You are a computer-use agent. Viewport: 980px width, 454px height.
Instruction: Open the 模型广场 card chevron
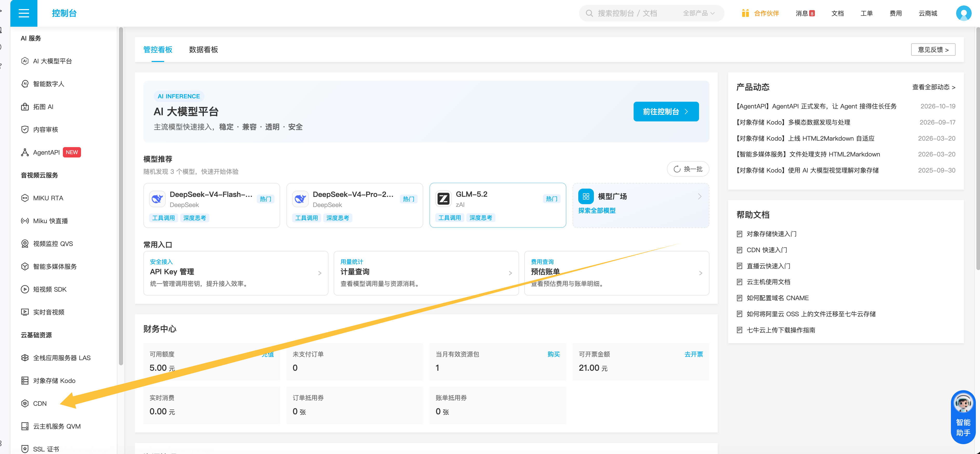(x=700, y=197)
